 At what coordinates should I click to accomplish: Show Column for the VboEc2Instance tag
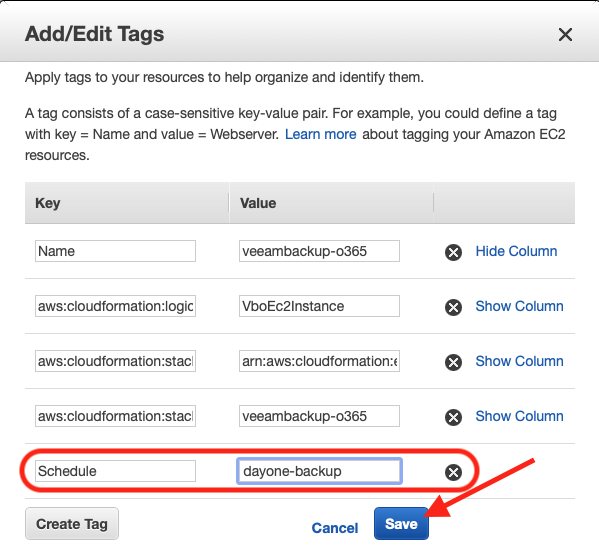(520, 306)
